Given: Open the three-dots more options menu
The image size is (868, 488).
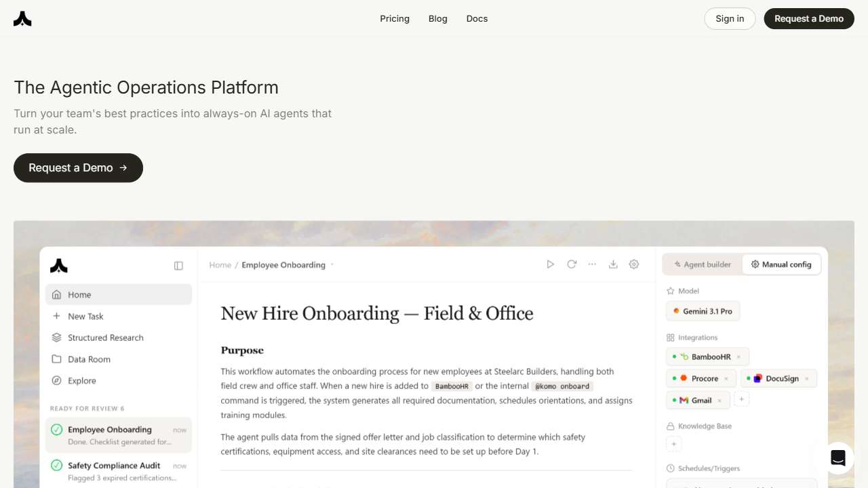Looking at the screenshot, I should (x=592, y=264).
